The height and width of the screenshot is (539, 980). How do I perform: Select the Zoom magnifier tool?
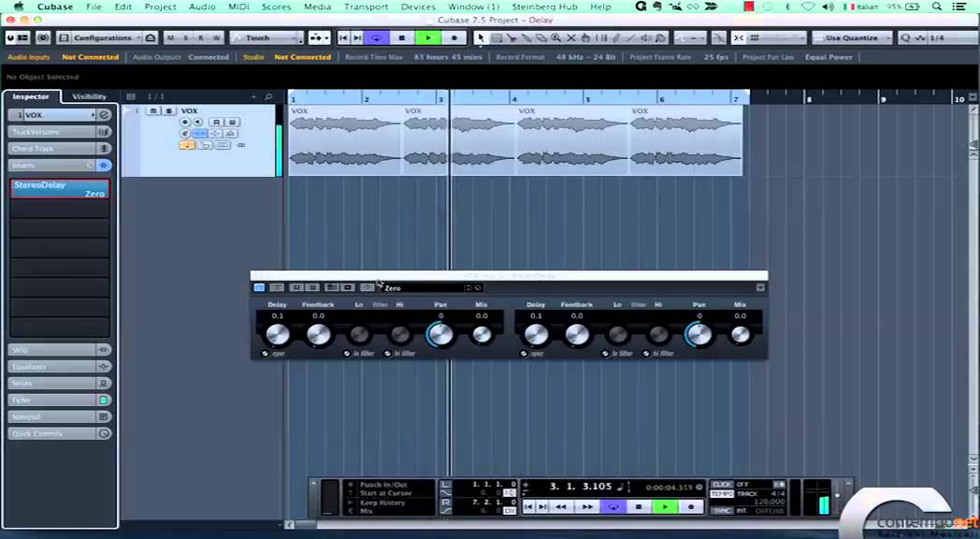point(555,38)
